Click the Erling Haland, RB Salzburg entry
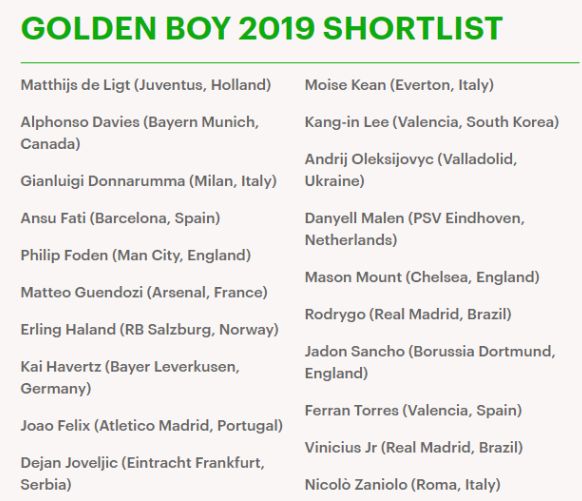 (150, 330)
